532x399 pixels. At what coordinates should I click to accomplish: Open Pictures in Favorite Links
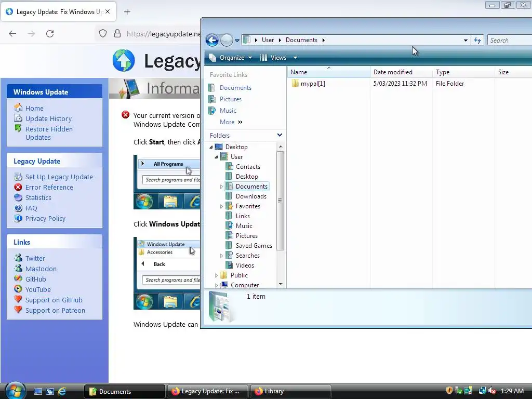click(230, 99)
